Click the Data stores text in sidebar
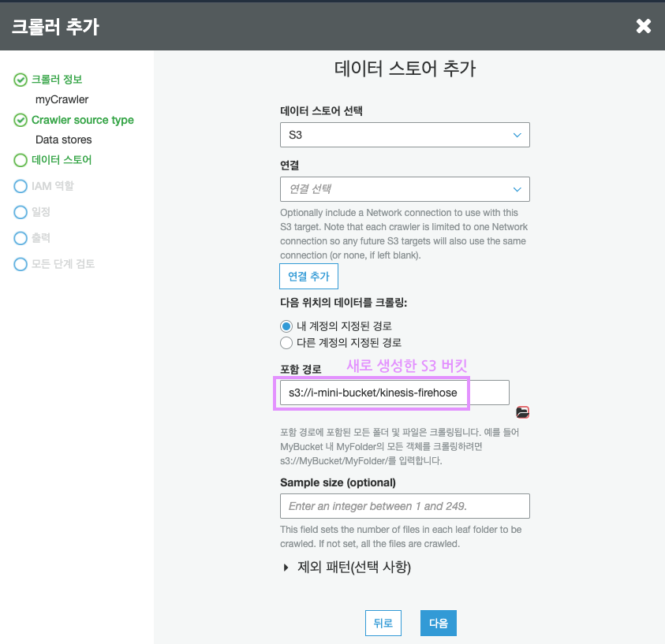This screenshot has width=665, height=644. (64, 140)
